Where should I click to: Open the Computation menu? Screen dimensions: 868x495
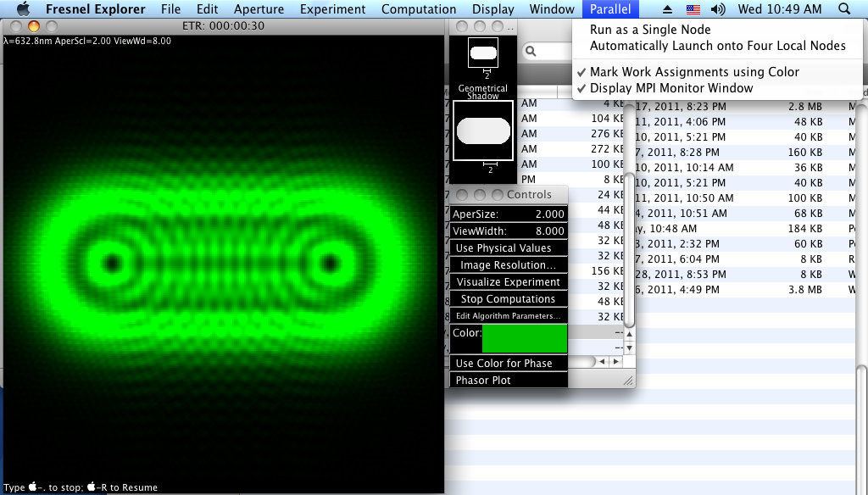point(419,9)
